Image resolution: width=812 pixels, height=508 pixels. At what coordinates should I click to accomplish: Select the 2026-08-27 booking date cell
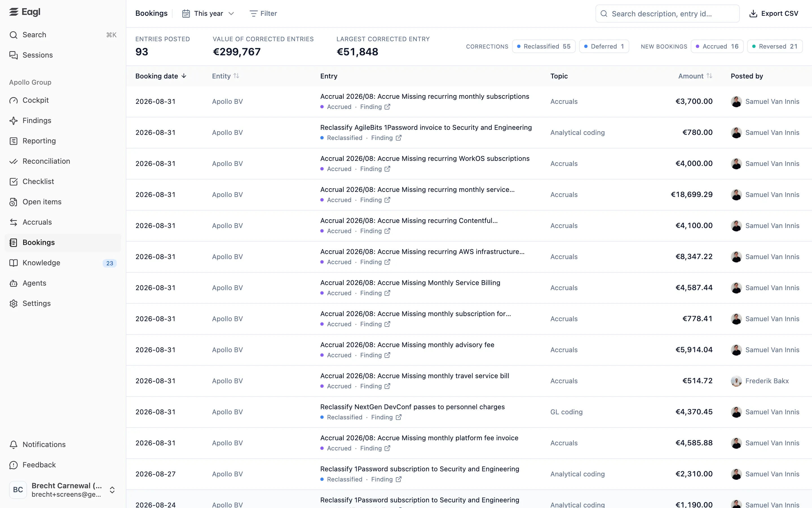155,474
